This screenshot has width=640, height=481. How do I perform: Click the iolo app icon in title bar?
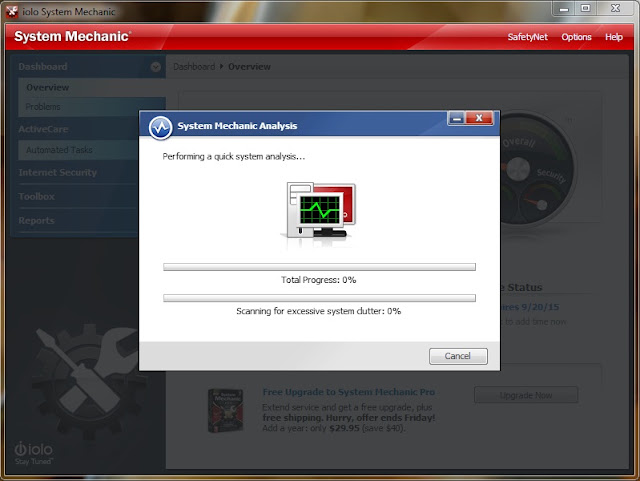[12, 11]
